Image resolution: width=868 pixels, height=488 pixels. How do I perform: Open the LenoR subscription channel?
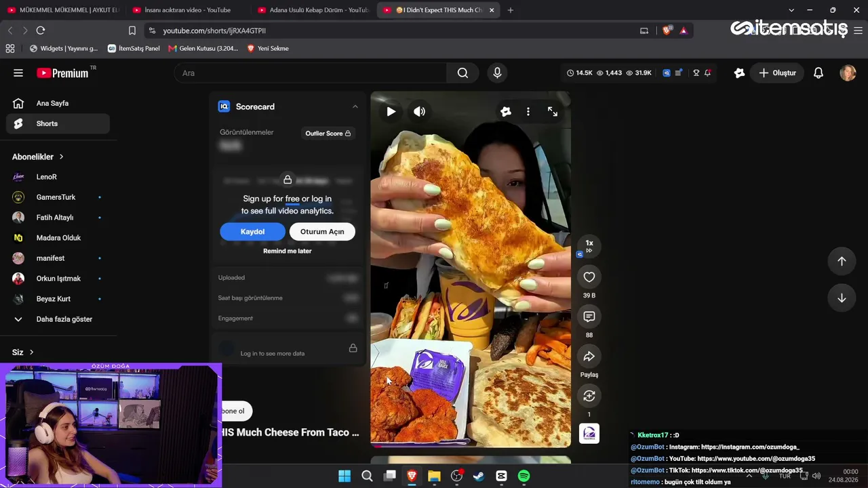tap(58, 177)
